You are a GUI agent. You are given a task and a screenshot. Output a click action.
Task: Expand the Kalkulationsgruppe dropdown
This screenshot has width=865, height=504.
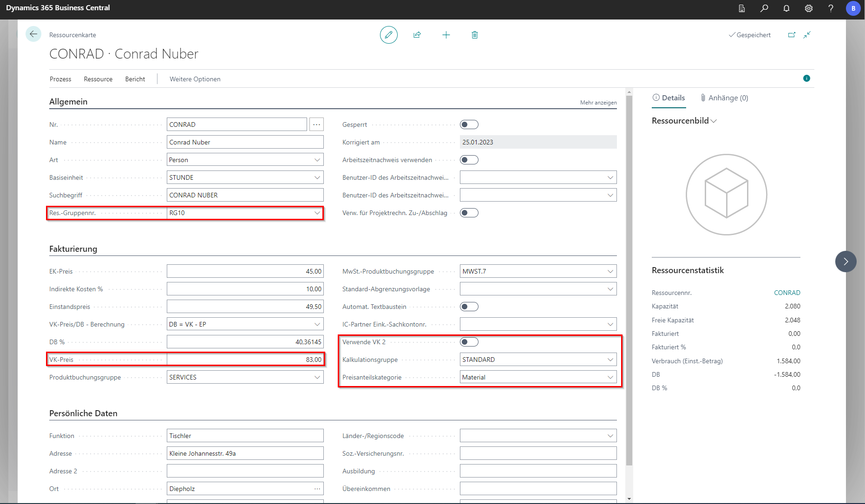[x=610, y=360]
